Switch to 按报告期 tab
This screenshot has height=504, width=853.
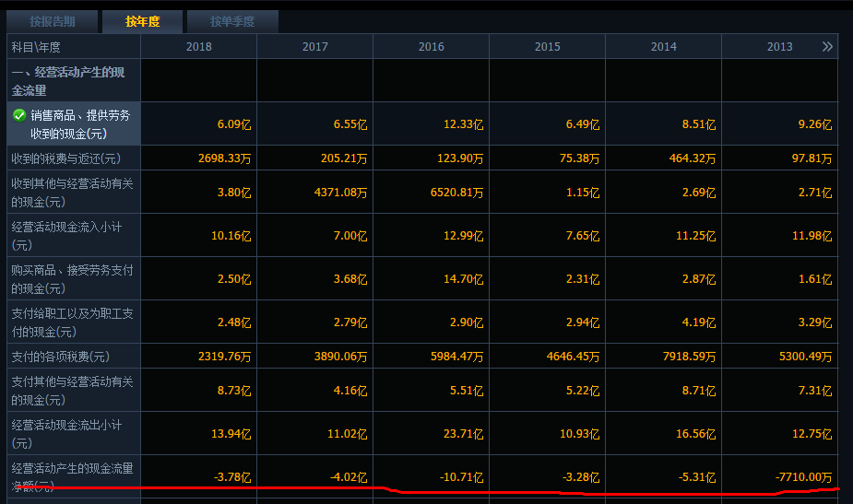tap(52, 21)
